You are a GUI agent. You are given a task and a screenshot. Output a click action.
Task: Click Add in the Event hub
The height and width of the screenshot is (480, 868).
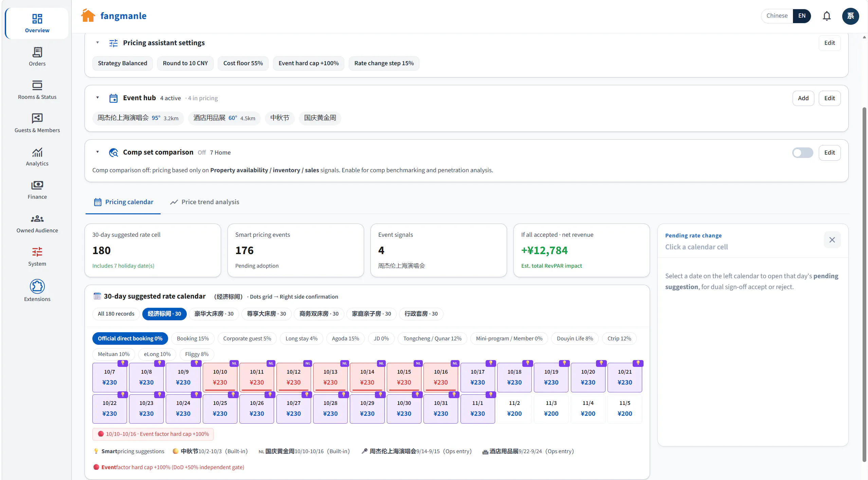coord(803,98)
